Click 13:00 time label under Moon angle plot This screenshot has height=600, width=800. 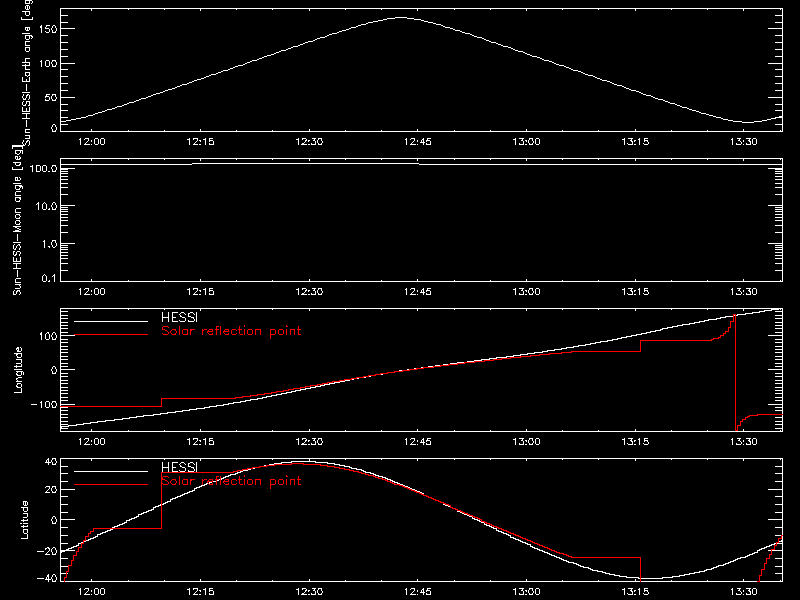click(527, 292)
